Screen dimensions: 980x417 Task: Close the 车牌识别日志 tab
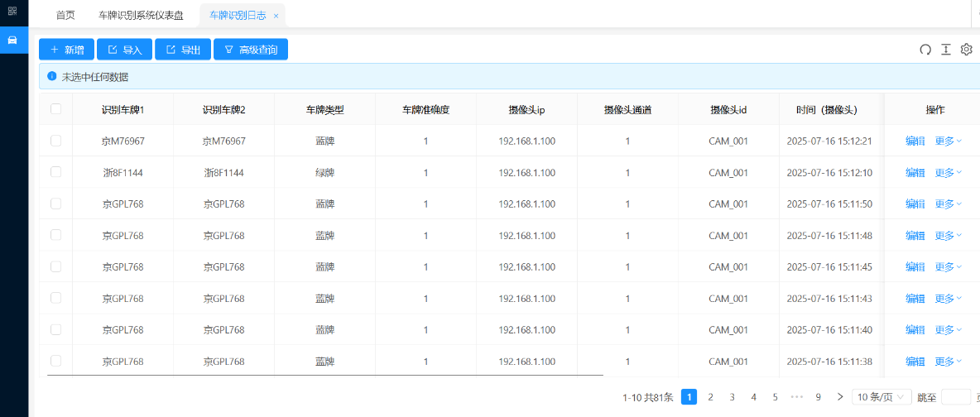tap(276, 17)
